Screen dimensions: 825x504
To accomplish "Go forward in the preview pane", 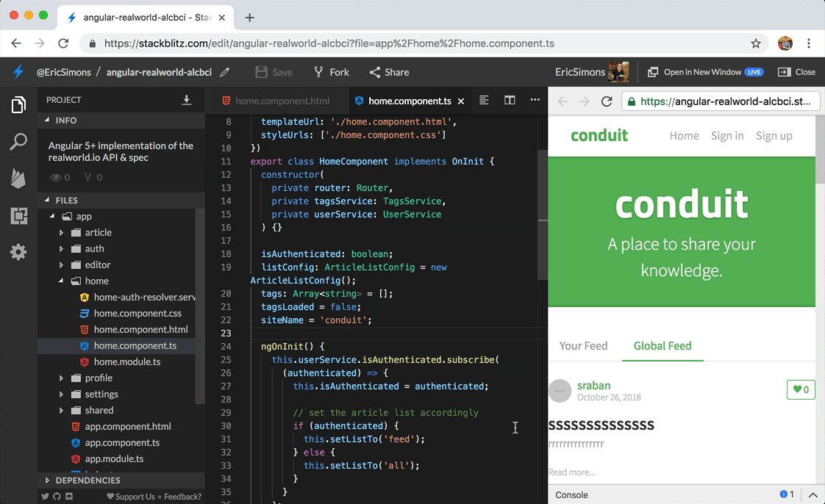I will tap(584, 101).
